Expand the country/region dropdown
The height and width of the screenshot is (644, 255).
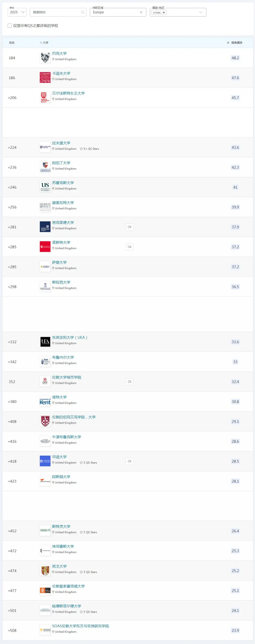pyautogui.click(x=200, y=12)
